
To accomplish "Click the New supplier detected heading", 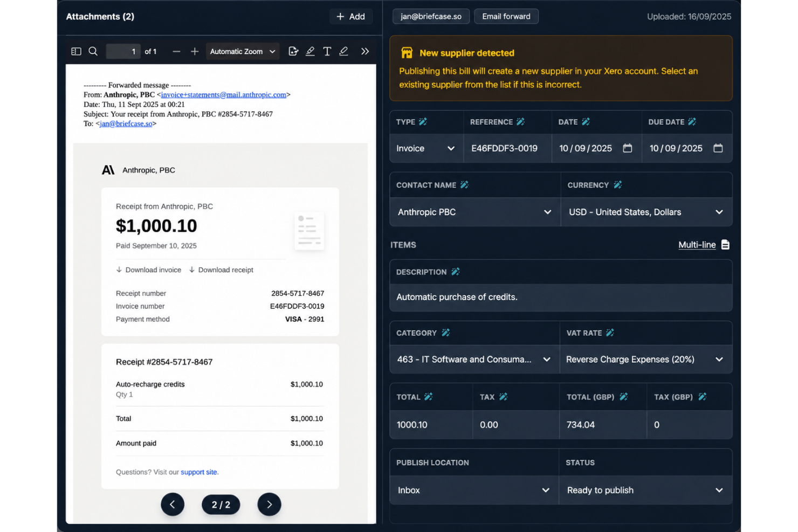I will tap(467, 53).
